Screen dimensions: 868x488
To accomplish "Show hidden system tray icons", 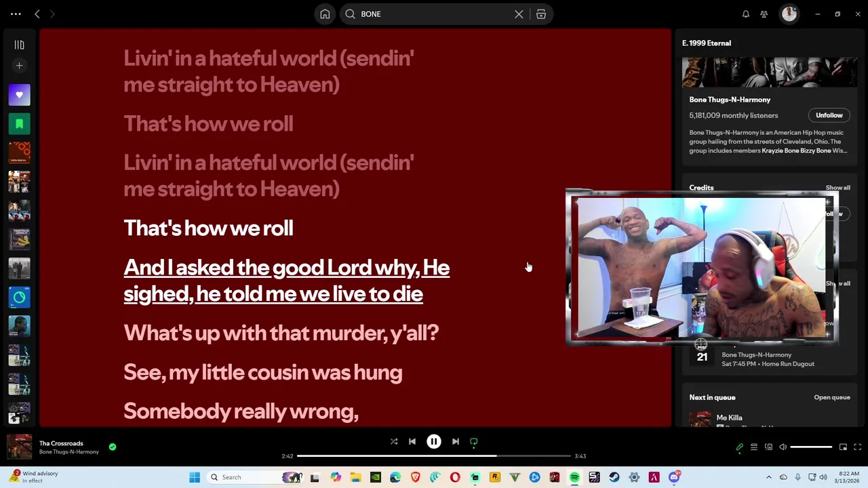I will pos(768,477).
